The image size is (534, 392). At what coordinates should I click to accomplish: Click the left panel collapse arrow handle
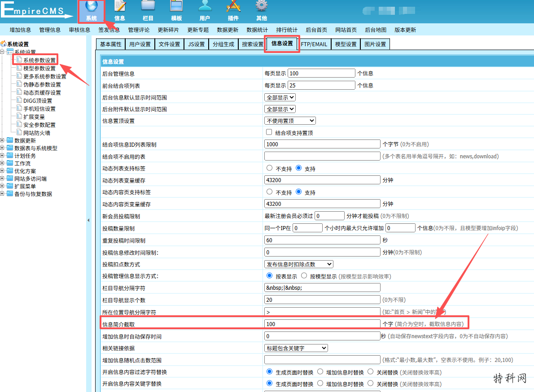pyautogui.click(x=88, y=220)
